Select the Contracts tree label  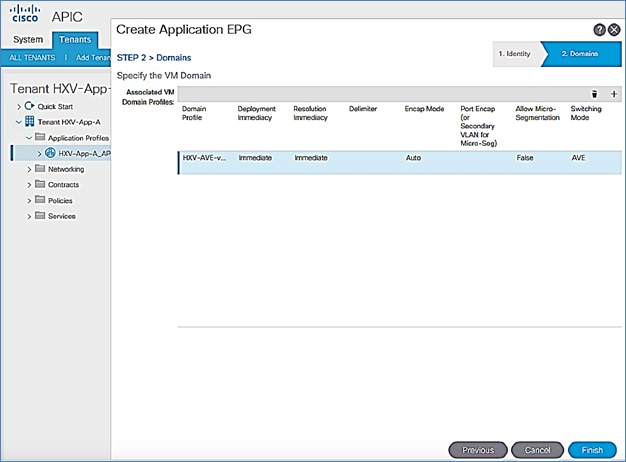[x=63, y=185]
